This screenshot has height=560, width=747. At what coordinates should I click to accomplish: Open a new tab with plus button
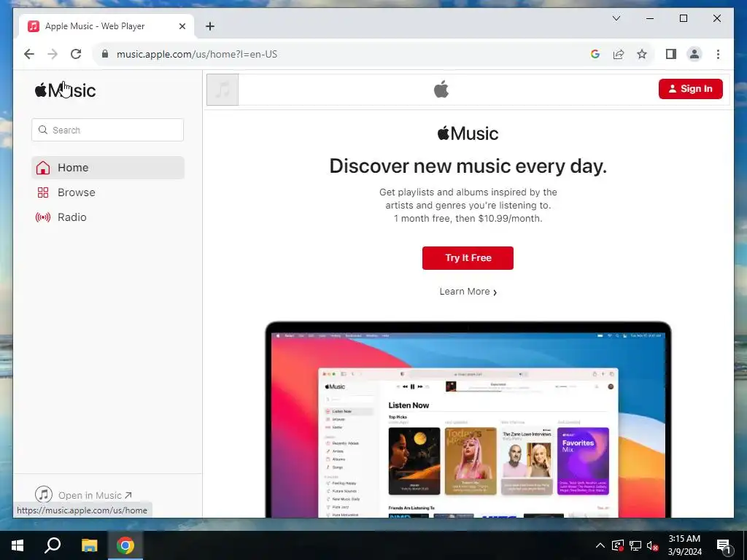(210, 26)
